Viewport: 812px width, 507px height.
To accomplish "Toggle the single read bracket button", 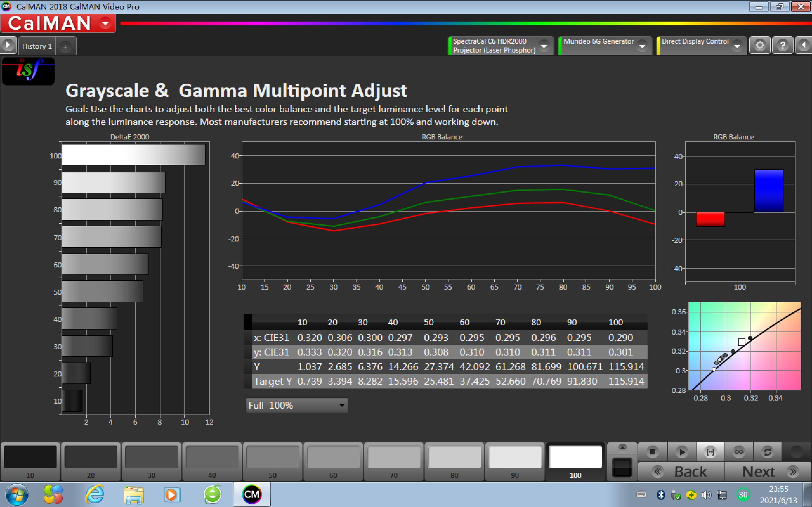I will 710,452.
